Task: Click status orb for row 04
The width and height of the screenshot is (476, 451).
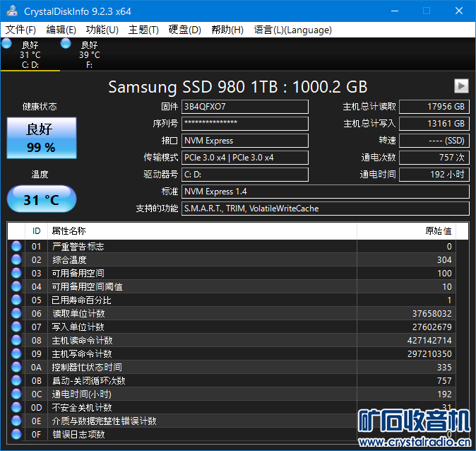Action: (x=16, y=286)
